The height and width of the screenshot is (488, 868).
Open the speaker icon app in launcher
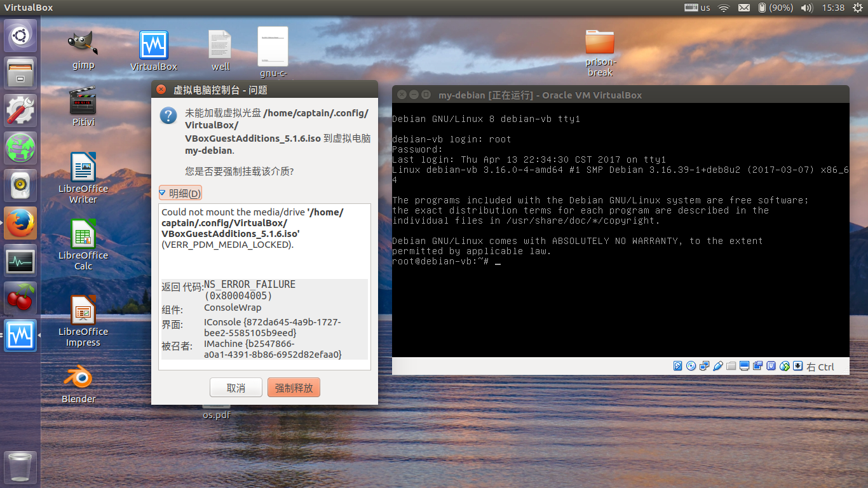[x=20, y=186]
